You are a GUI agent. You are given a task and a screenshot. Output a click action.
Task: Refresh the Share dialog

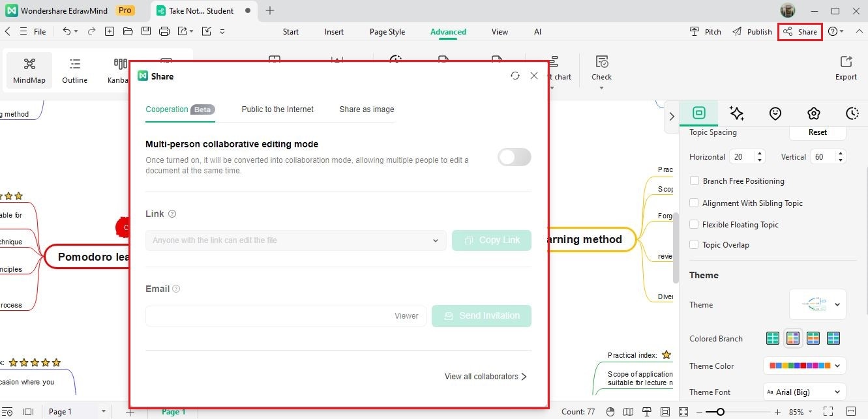point(515,76)
